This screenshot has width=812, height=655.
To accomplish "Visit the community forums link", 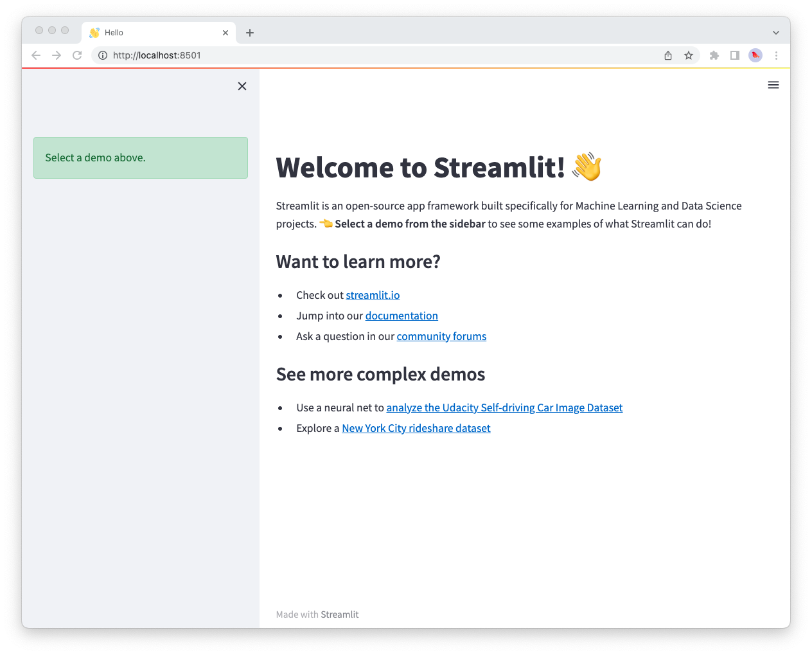I will coord(441,336).
